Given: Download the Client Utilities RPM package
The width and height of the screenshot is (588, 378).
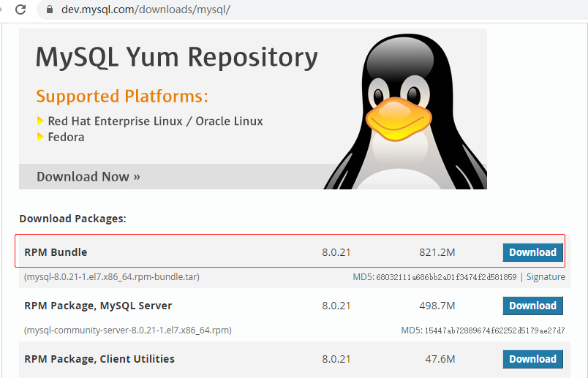Looking at the screenshot, I should coord(532,359).
